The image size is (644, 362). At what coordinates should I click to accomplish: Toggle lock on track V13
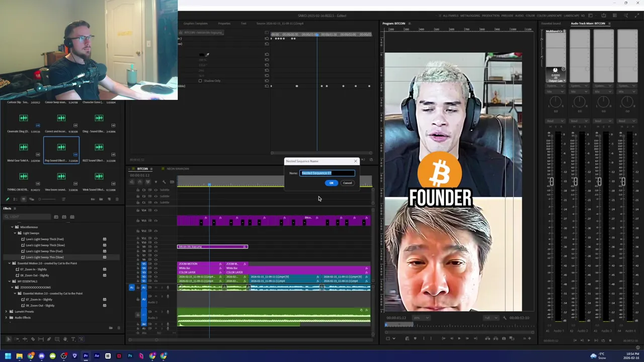[137, 220]
